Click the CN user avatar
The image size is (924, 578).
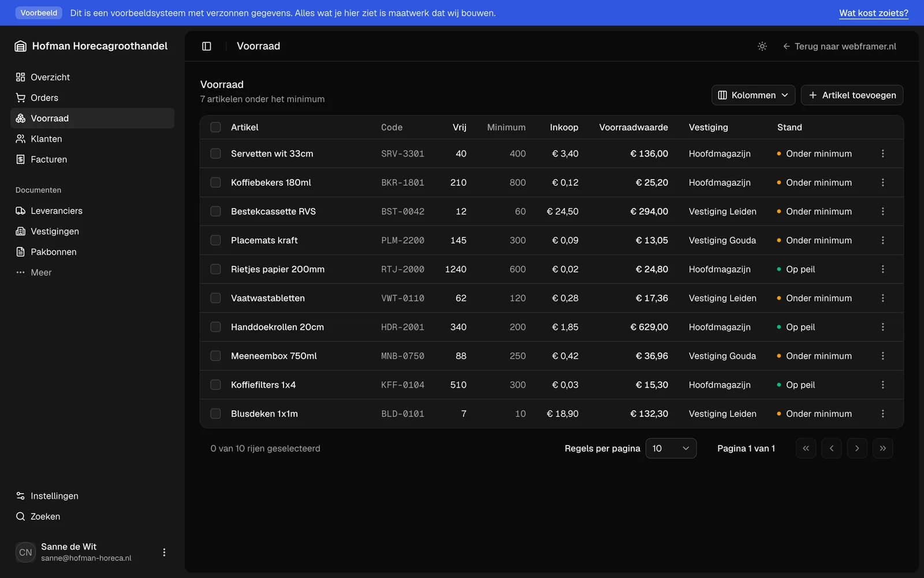(25, 553)
